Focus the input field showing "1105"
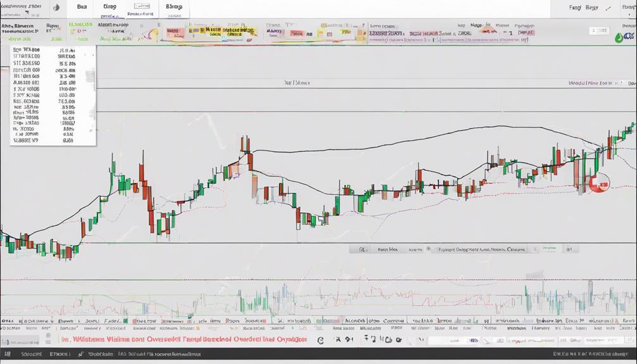 599,30
